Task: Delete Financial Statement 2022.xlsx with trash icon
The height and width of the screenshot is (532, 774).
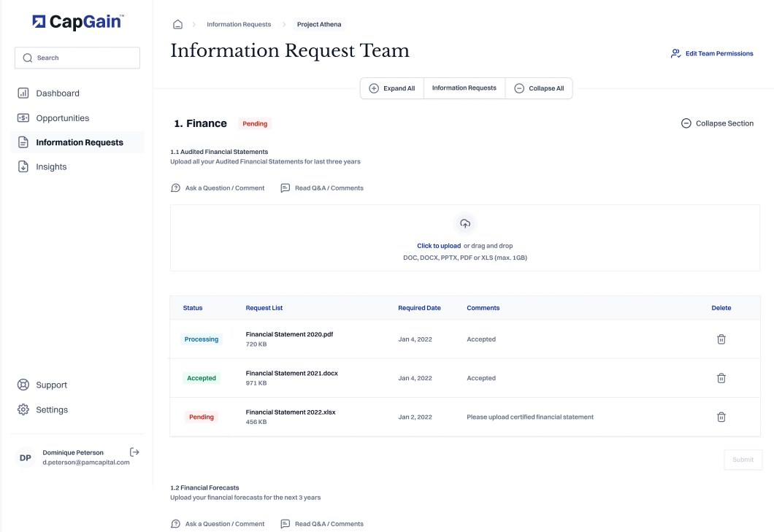Action: tap(721, 417)
